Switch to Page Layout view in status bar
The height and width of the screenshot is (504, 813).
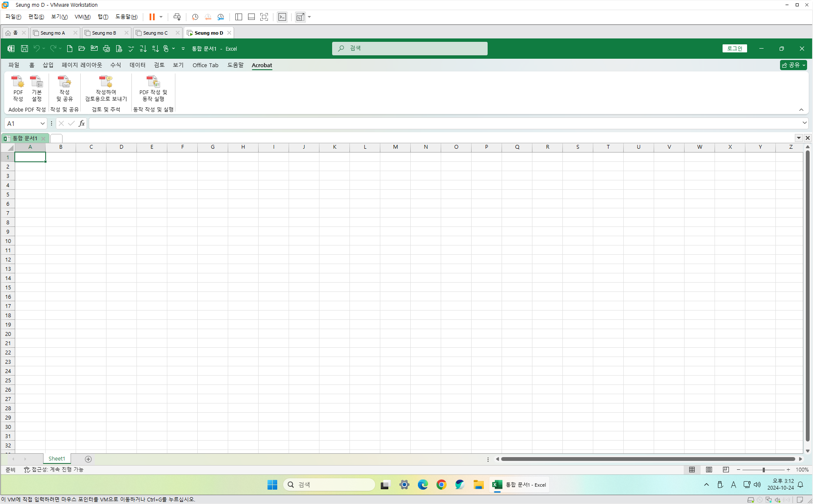click(709, 469)
